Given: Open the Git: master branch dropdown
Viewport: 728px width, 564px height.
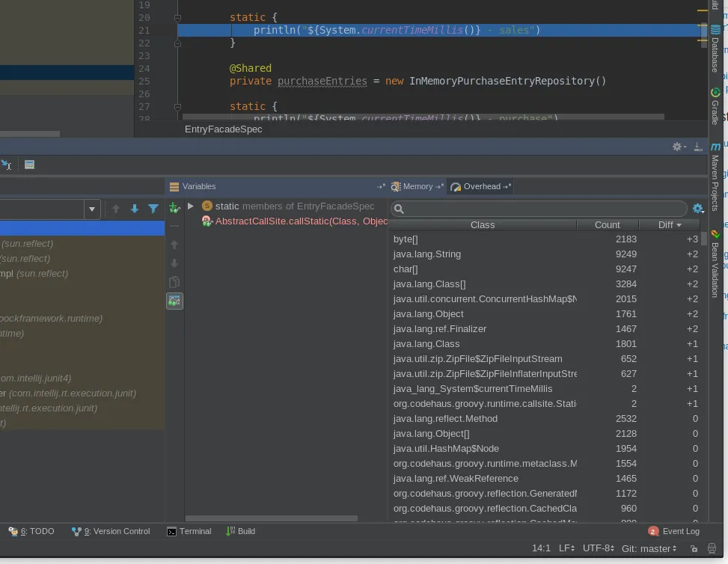Looking at the screenshot, I should pyautogui.click(x=649, y=548).
